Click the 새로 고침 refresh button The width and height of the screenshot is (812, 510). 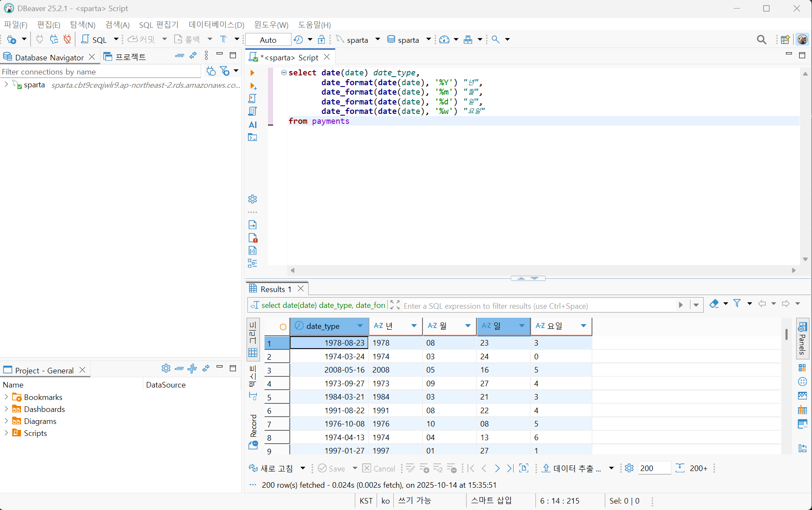coord(271,468)
